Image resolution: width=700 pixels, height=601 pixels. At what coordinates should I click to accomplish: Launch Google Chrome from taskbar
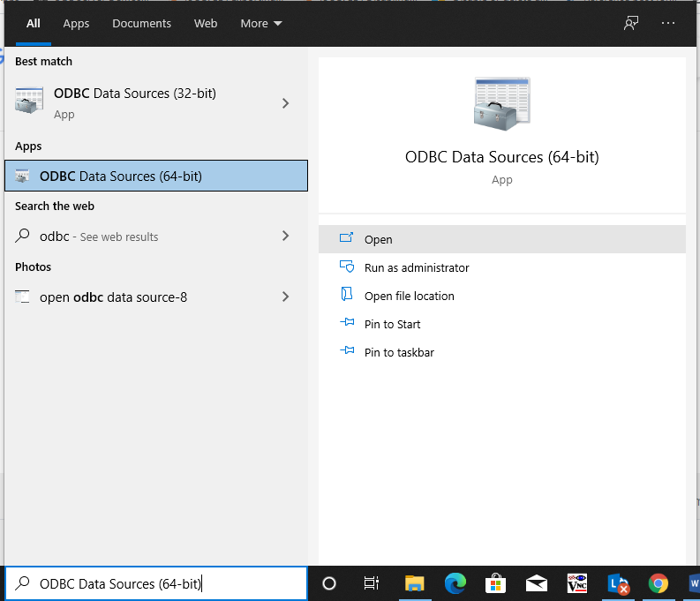[x=658, y=583]
